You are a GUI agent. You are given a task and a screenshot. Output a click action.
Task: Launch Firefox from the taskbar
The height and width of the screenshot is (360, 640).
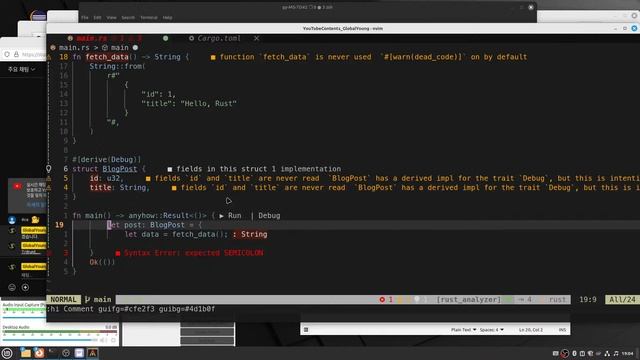(x=39, y=353)
